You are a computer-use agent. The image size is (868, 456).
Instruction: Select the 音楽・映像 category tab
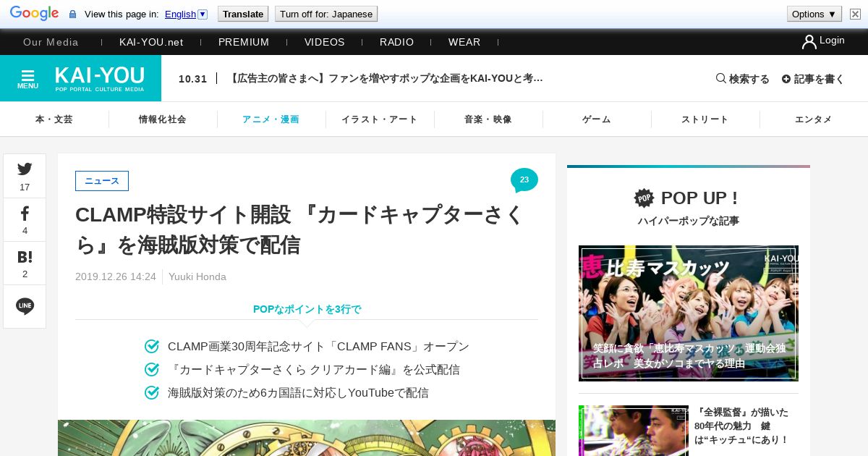pyautogui.click(x=488, y=119)
